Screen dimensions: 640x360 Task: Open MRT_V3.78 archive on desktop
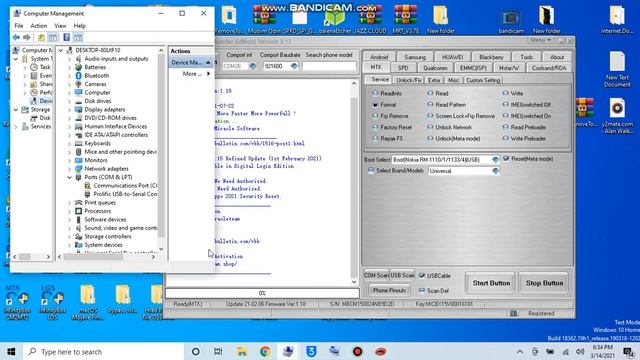pyautogui.click(x=405, y=19)
